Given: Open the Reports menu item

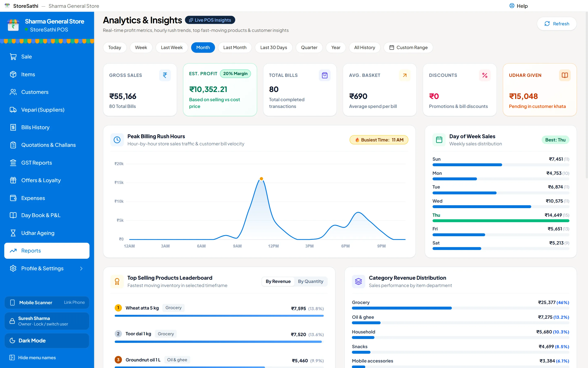Looking at the screenshot, I should 47,251.
